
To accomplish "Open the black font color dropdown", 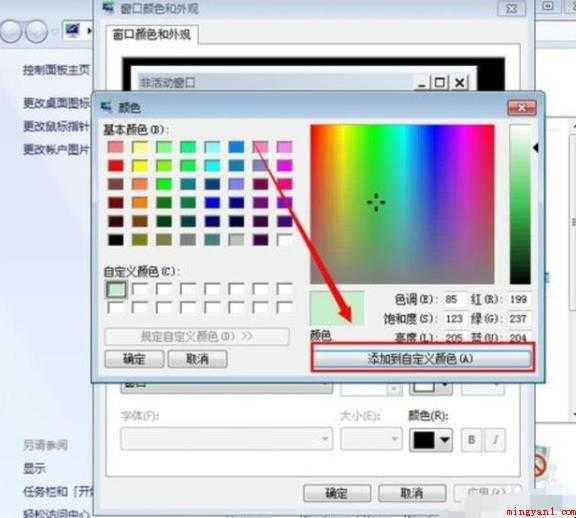I will tap(431, 440).
